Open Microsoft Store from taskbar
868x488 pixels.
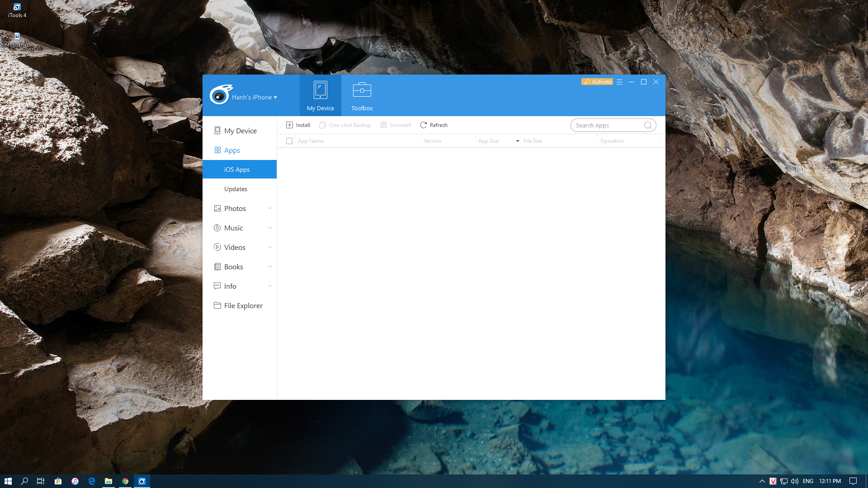(58, 481)
